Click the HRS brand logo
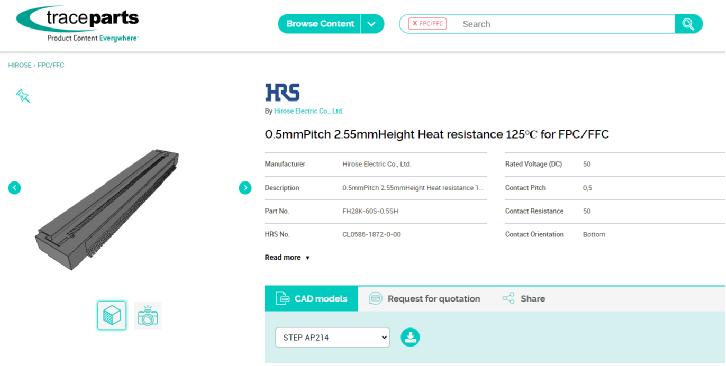The height and width of the screenshot is (366, 726). click(x=282, y=93)
